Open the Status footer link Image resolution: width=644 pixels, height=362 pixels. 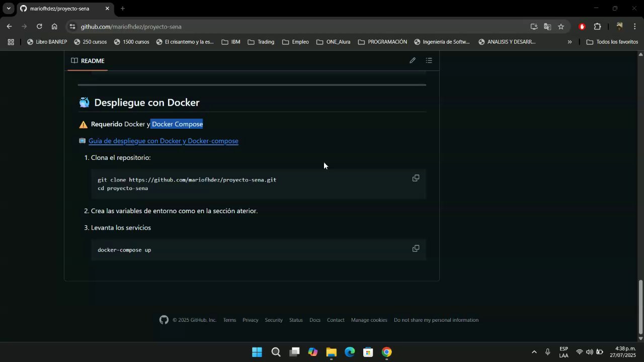coord(296,320)
